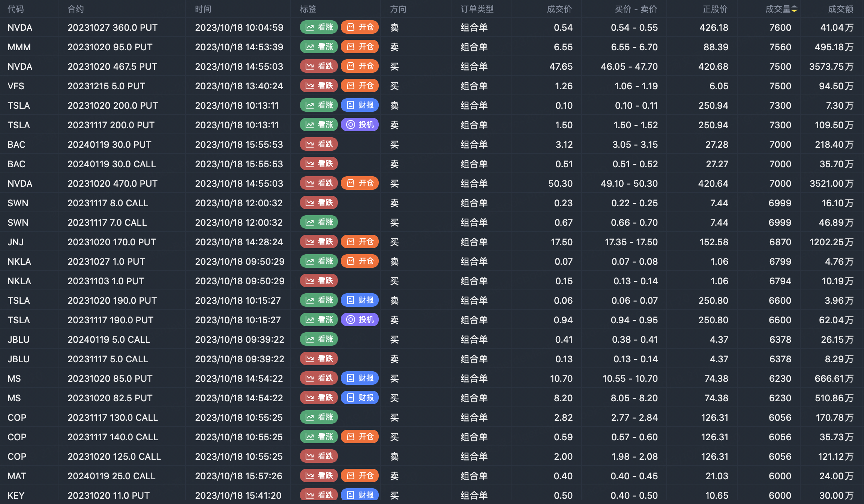The width and height of the screenshot is (864, 504).
Task: Click turnover value 1202.25万
Action: point(832,242)
